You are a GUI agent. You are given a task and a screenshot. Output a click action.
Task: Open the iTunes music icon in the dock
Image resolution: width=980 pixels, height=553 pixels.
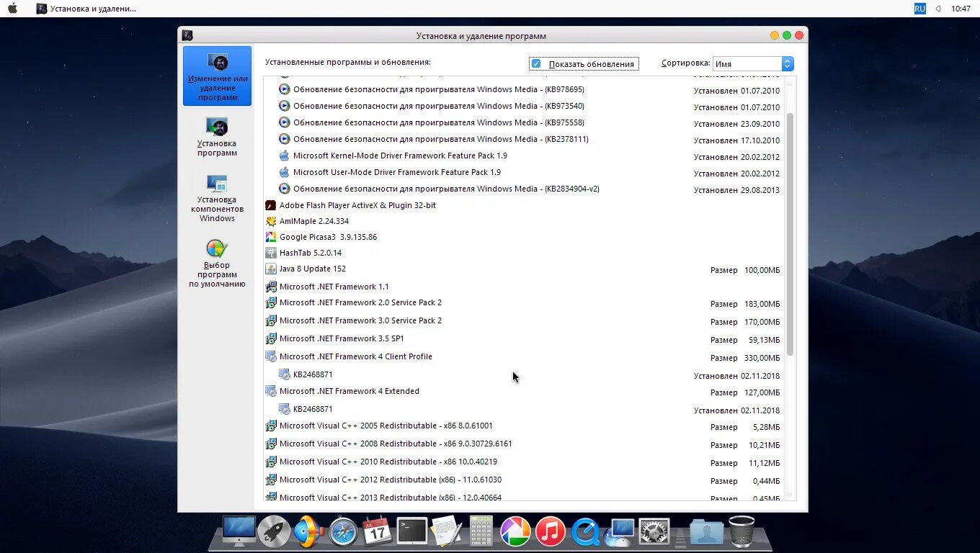click(551, 531)
